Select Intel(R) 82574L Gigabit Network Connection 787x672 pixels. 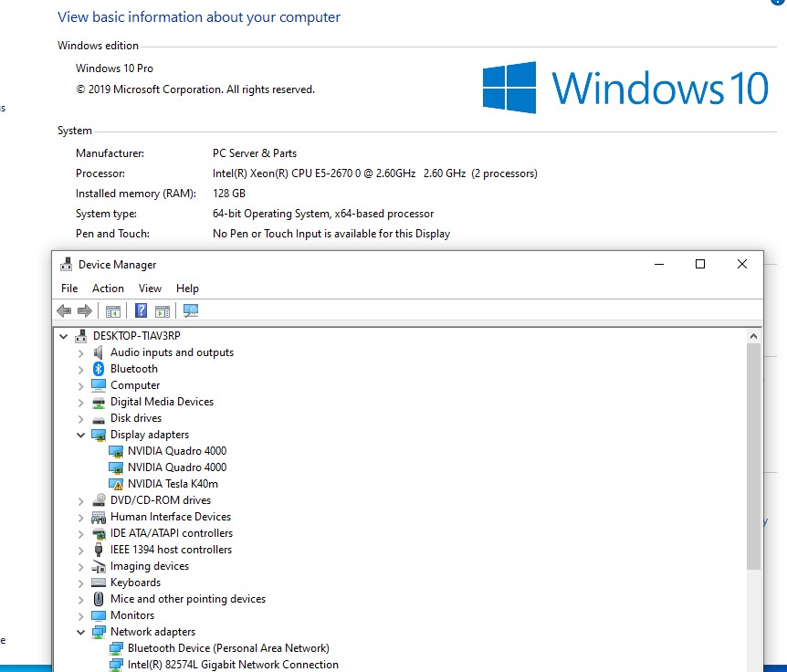233,665
